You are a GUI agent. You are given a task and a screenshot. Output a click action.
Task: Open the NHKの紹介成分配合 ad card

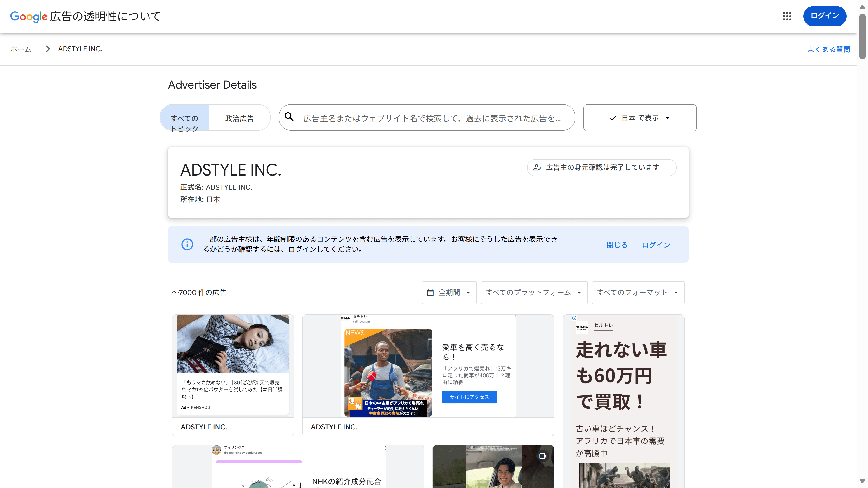pos(298,467)
